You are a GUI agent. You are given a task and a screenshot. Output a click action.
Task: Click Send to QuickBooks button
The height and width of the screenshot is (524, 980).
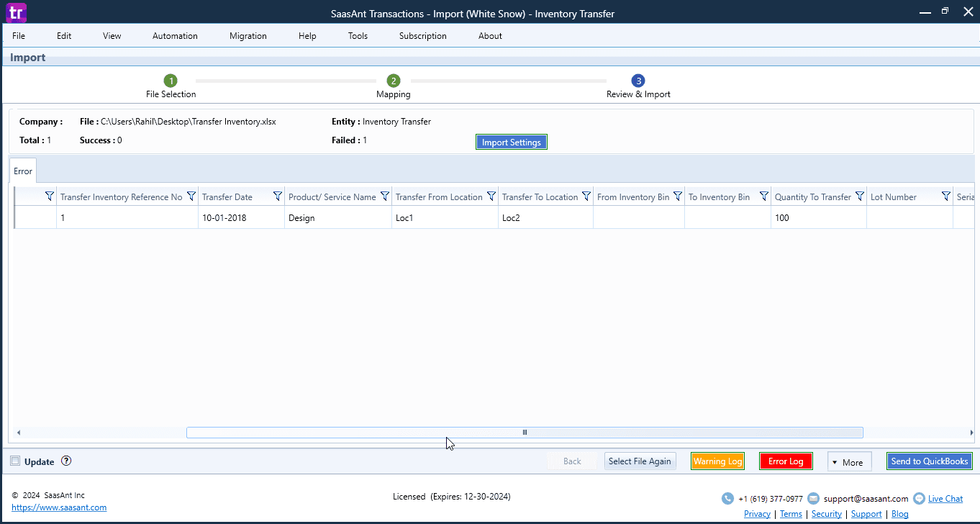tap(930, 461)
